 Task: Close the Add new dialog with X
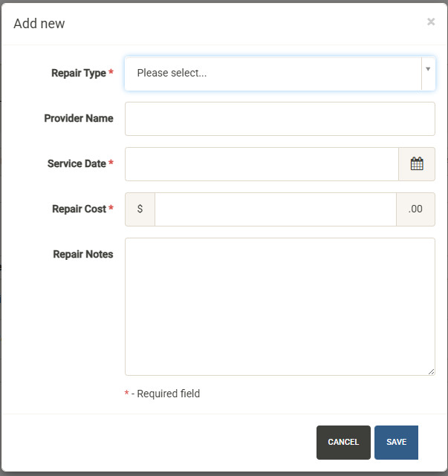pyautogui.click(x=431, y=22)
